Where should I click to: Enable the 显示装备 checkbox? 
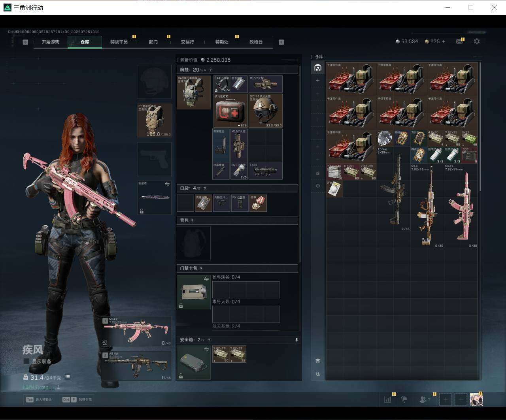[x=26, y=361]
